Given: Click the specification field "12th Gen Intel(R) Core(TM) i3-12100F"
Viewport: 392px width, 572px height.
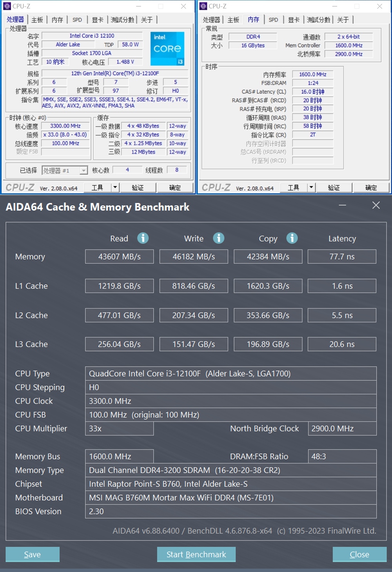Looking at the screenshot, I should tap(115, 73).
